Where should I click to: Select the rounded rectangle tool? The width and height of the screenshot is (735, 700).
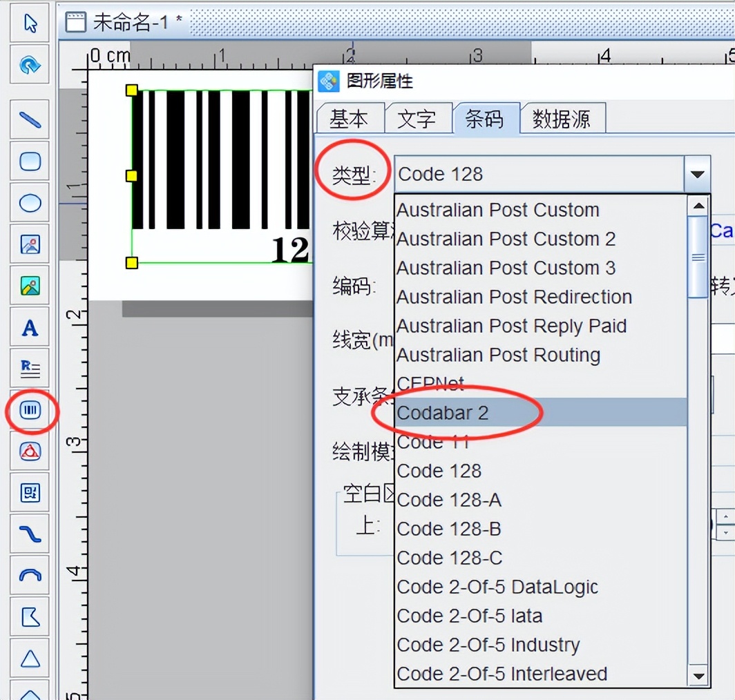pos(29,160)
